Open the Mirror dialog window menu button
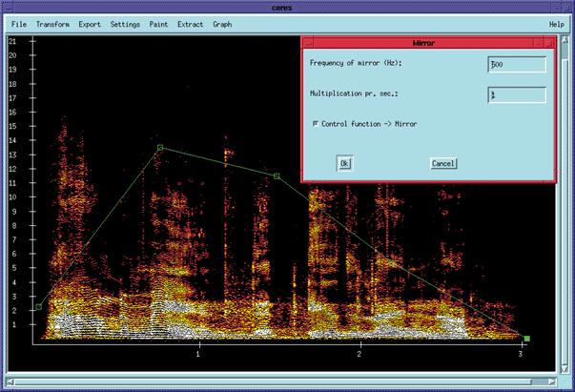This screenshot has height=392, width=575. (309, 43)
